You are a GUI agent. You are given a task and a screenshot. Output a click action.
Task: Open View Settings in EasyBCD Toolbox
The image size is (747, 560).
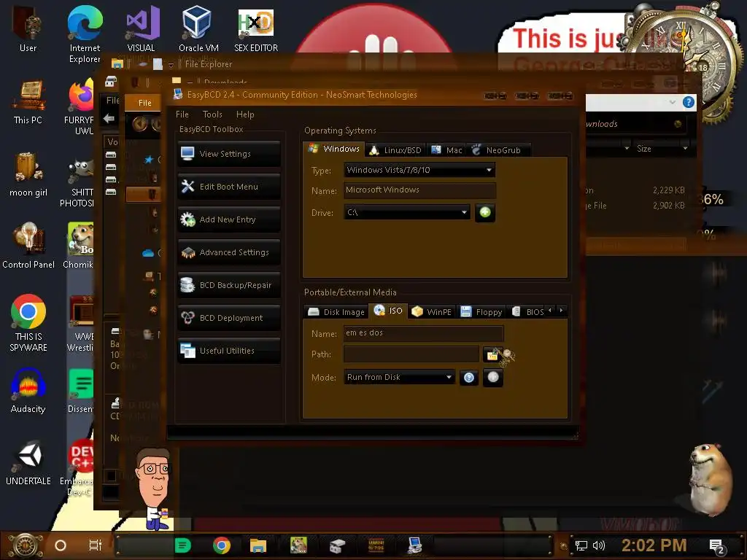click(228, 154)
